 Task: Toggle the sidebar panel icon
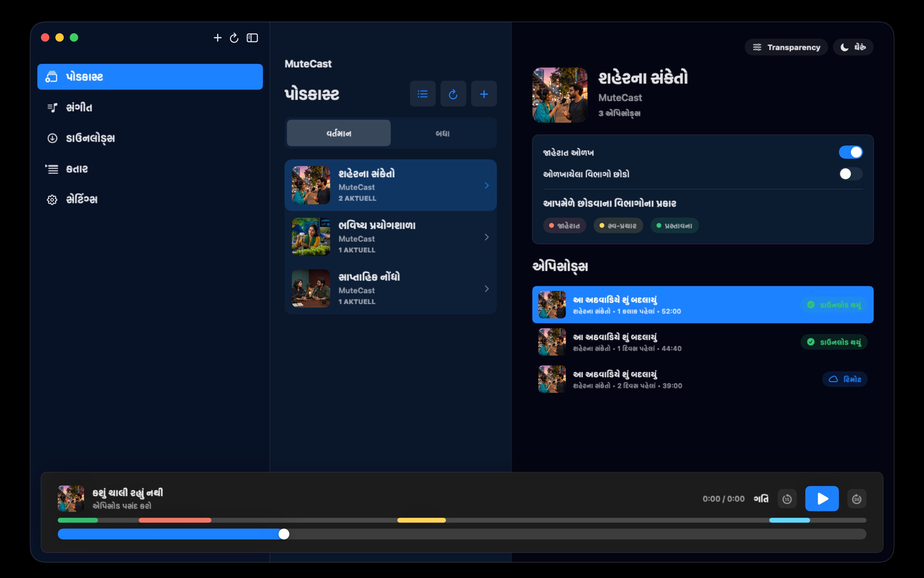coord(252,38)
